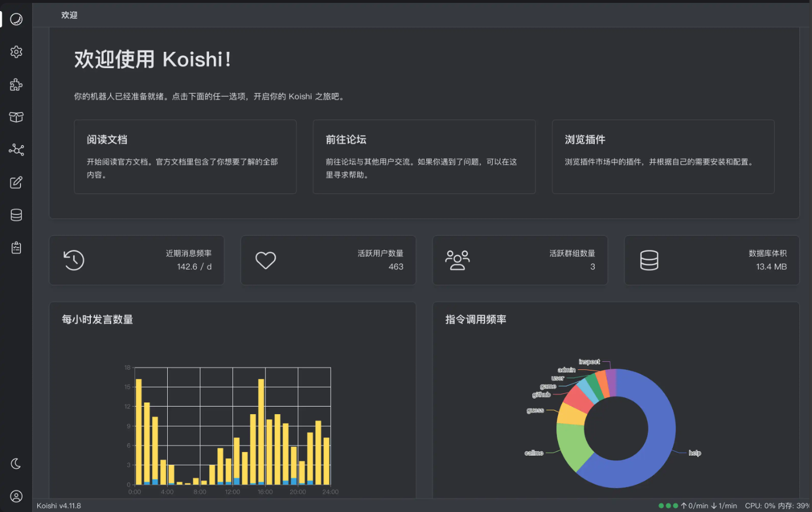
Task: Click the Koishi v4.11.8 version text
Action: pyautogui.click(x=59, y=506)
